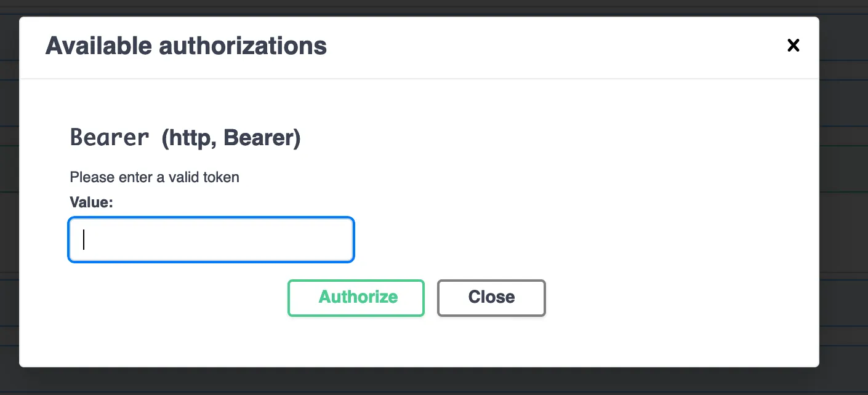Click the Authorize button for the Bearer token
Image resolution: width=868 pixels, height=395 pixels.
[x=356, y=298]
